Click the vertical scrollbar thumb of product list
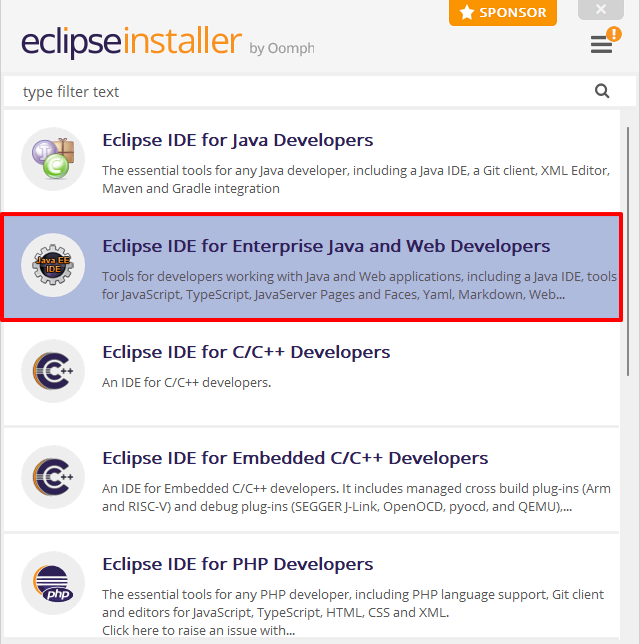This screenshot has width=640, height=644. 628,251
